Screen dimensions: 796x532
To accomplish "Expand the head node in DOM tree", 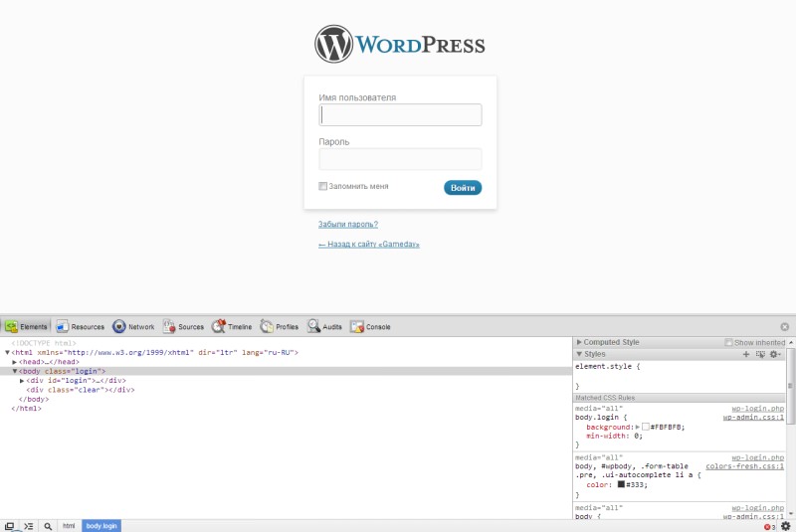I will click(x=15, y=362).
